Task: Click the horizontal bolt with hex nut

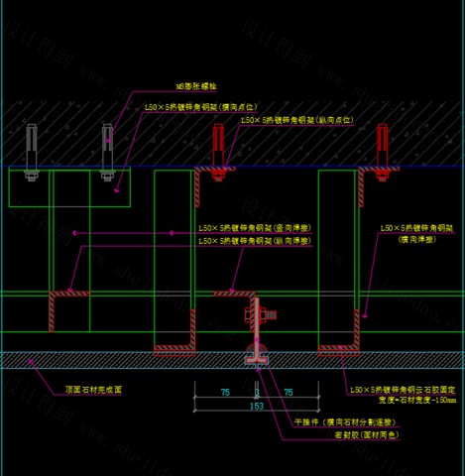Action: tap(261, 315)
